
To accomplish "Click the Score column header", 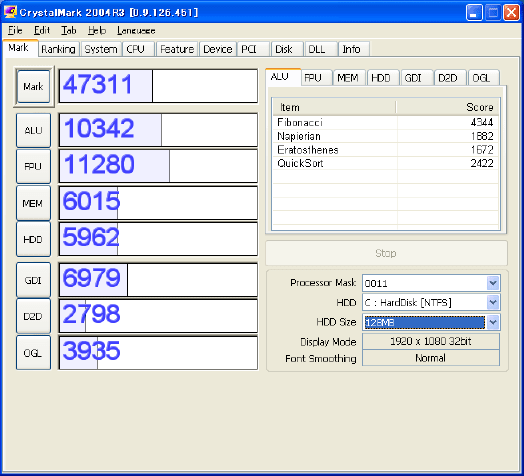I will (448, 107).
